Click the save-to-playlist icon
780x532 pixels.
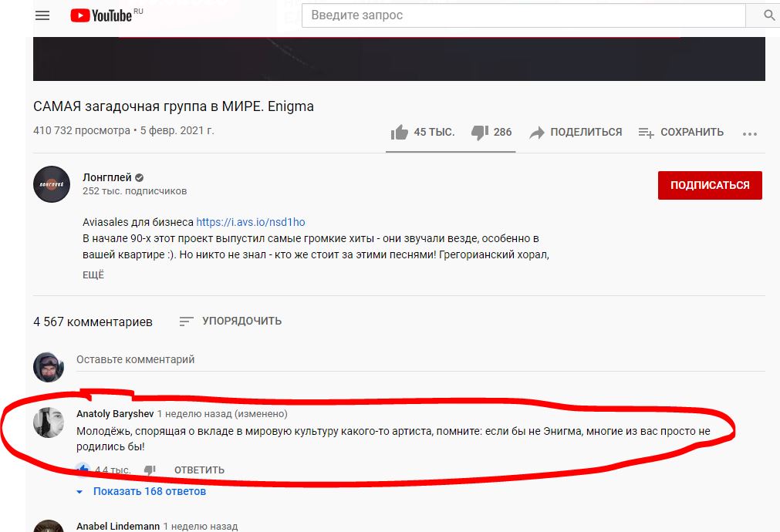(646, 133)
